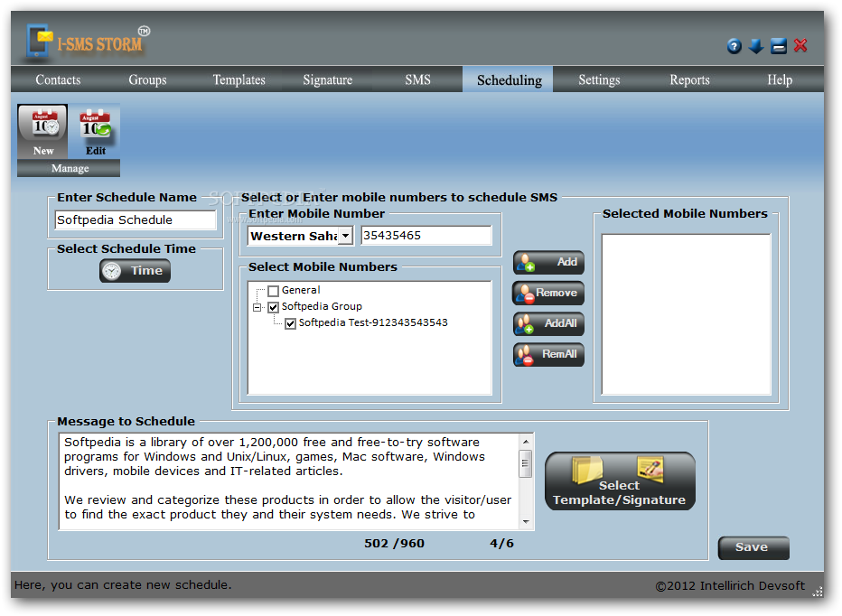Save the schedule with Save button

tap(753, 547)
